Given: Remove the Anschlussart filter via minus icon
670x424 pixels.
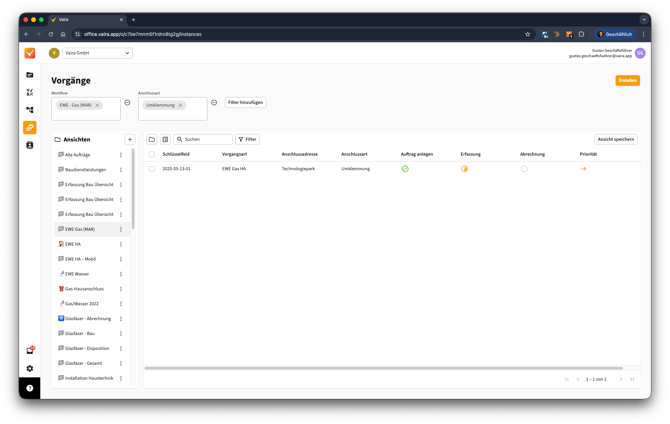Looking at the screenshot, I should pyautogui.click(x=214, y=103).
